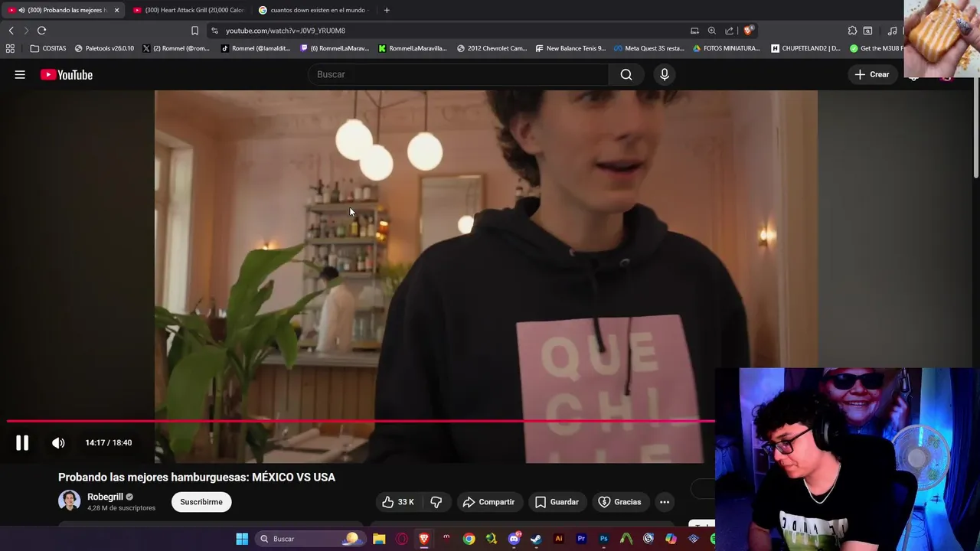Go to YouTube home via logo
Viewport: 980px width, 551px height.
pyautogui.click(x=67, y=74)
